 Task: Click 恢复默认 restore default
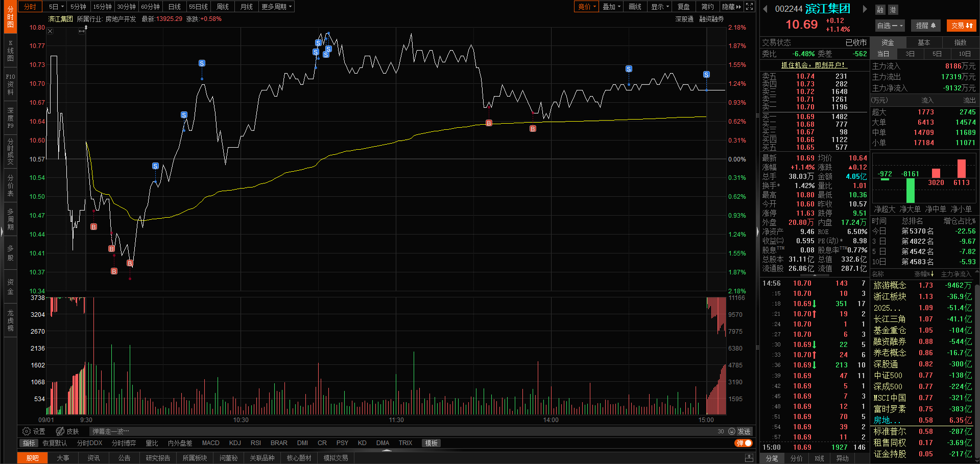coord(55,443)
